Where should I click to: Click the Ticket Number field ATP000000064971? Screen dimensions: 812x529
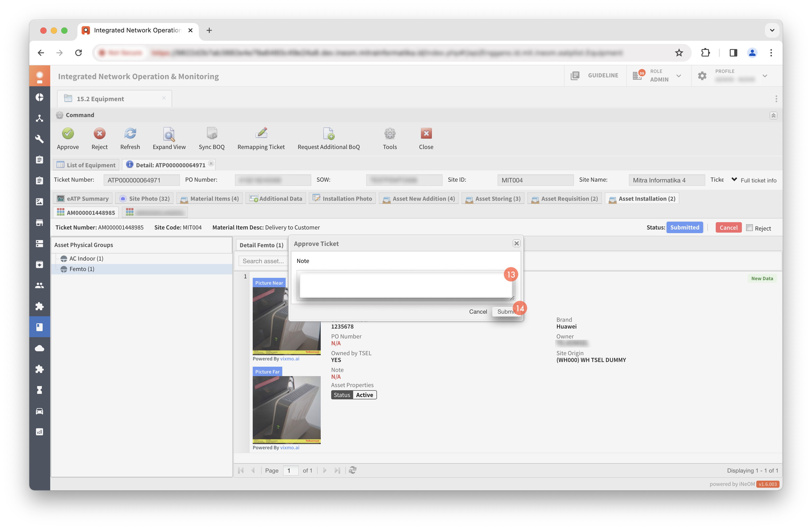(141, 180)
